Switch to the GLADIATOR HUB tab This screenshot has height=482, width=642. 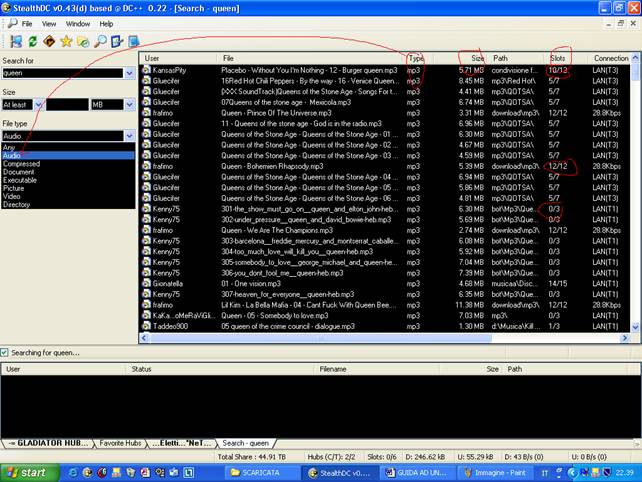click(48, 443)
